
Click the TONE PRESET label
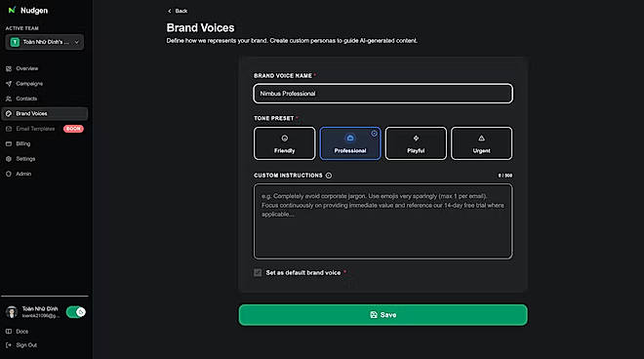pyautogui.click(x=273, y=118)
